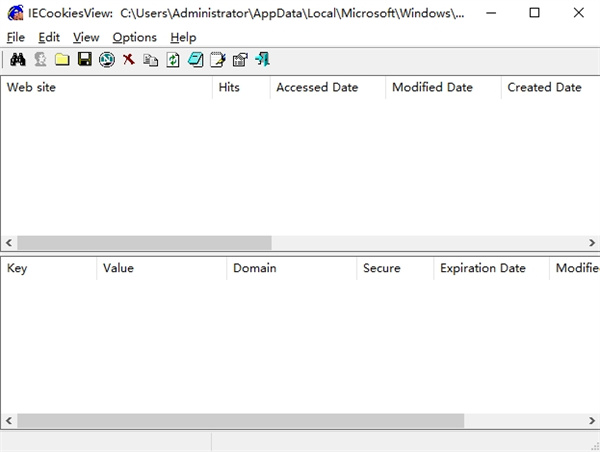Image resolution: width=600 pixels, height=452 pixels.
Task: Open cookies folder with the yellow folder icon
Action: coord(62,60)
